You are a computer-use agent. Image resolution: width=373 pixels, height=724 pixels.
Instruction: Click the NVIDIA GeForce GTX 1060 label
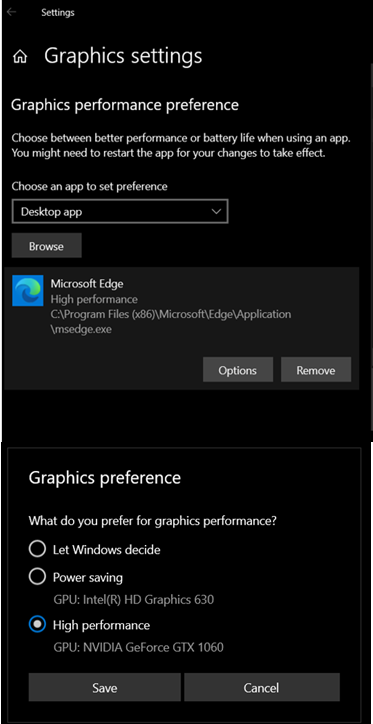pos(138,647)
